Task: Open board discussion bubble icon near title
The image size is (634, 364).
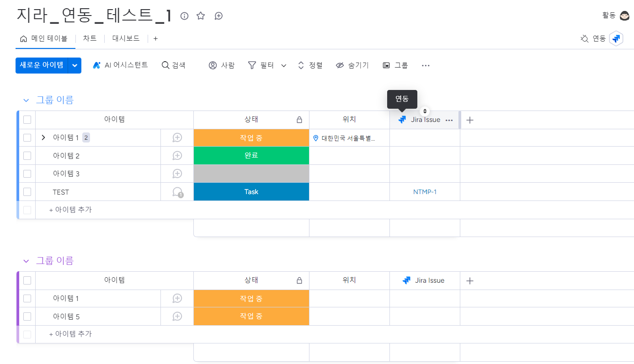Action: pyautogui.click(x=218, y=16)
